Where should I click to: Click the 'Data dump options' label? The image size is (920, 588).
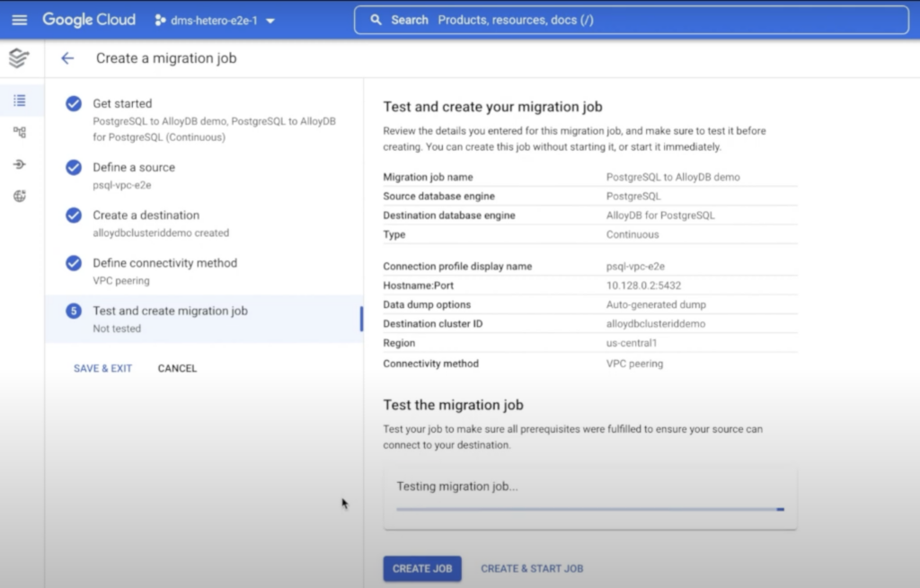coord(427,305)
